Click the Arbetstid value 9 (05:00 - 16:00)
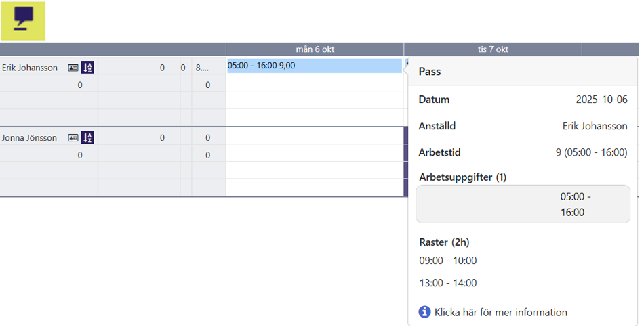Screen dimensions: 644x327 591,152
